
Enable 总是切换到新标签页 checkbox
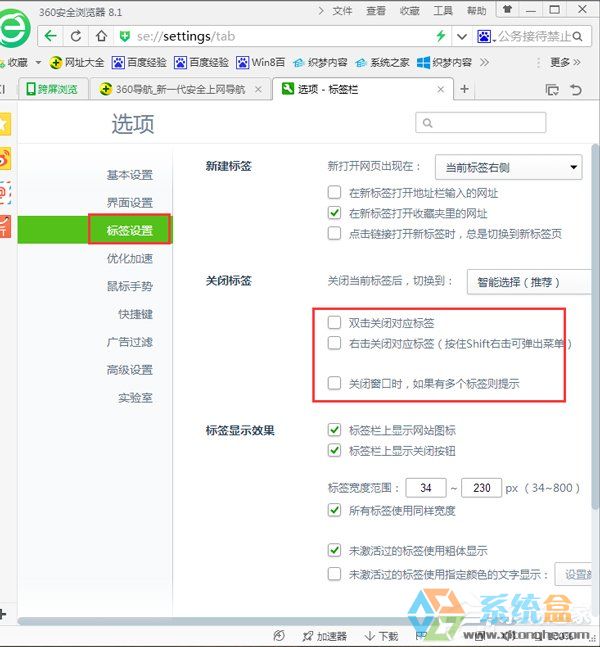[x=334, y=234]
